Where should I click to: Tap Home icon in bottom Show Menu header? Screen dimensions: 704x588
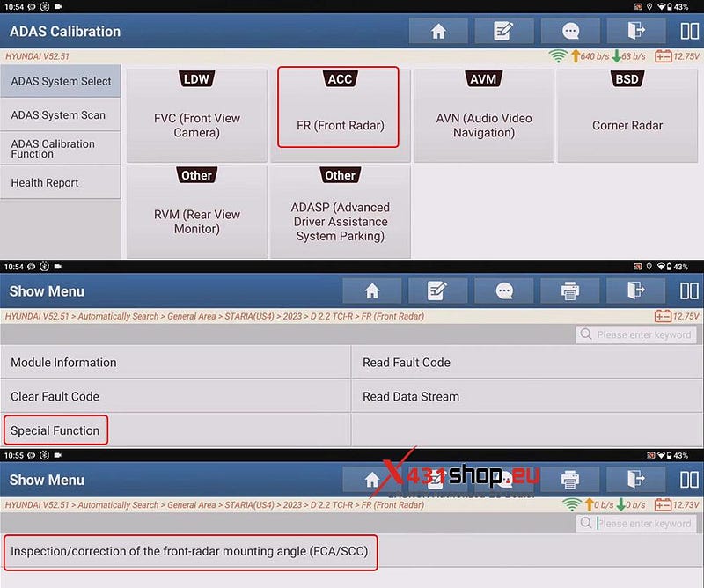point(372,480)
